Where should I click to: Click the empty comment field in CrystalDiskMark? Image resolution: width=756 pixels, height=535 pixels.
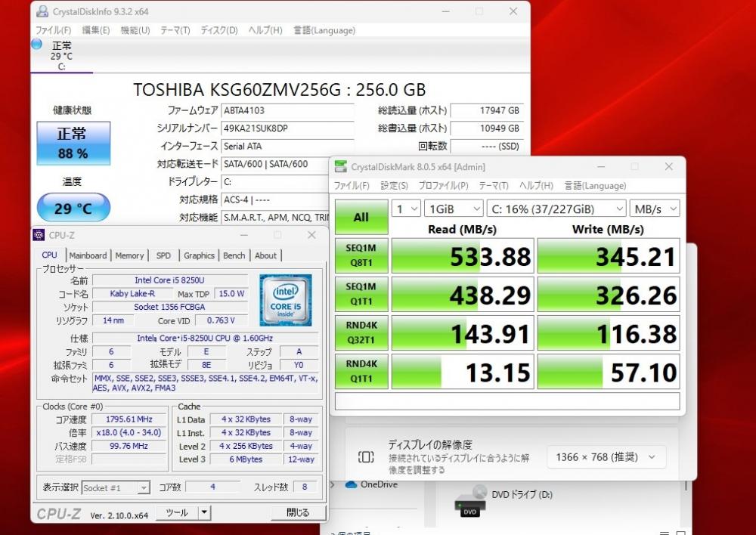tap(507, 401)
